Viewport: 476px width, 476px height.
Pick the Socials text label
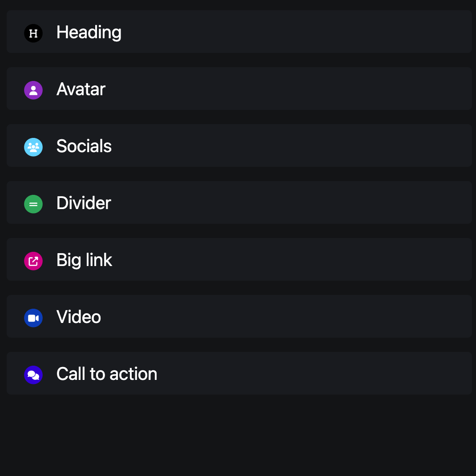click(84, 146)
